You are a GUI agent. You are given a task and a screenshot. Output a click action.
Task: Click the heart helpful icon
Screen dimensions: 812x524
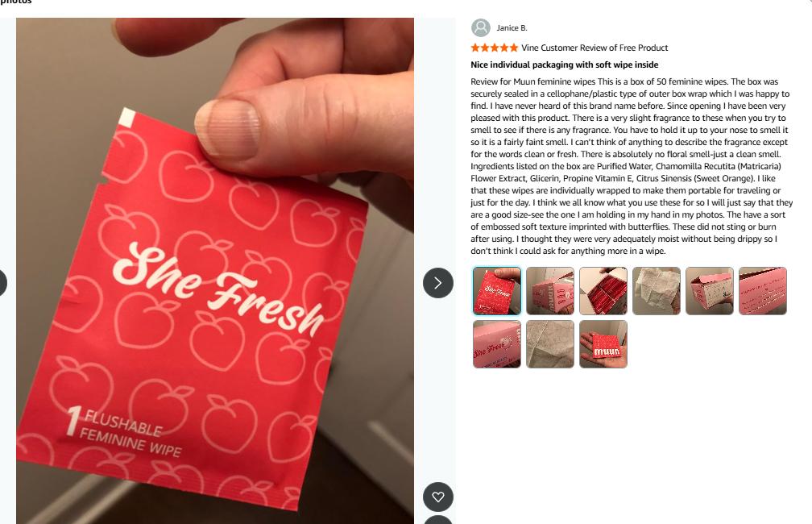[x=438, y=497]
